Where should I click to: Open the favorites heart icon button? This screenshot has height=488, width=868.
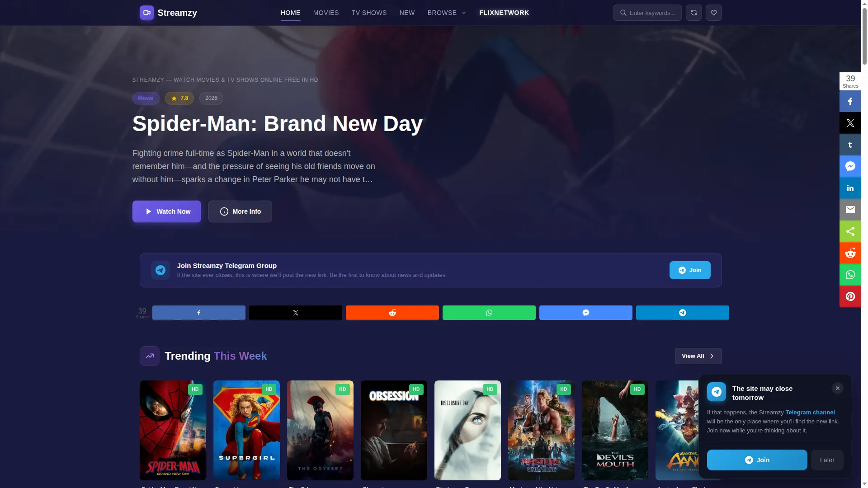[x=713, y=13]
